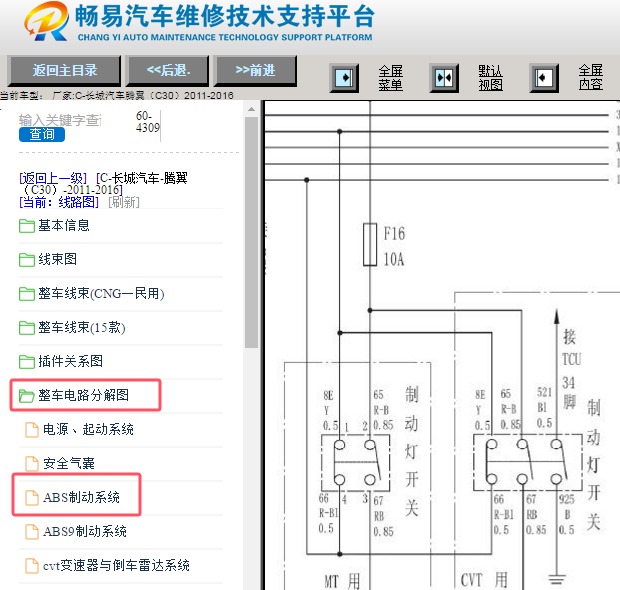The image size is (620, 590).
Task: Click the cvt变速器与倒车雷达系统 document icon
Action: pos(32,566)
